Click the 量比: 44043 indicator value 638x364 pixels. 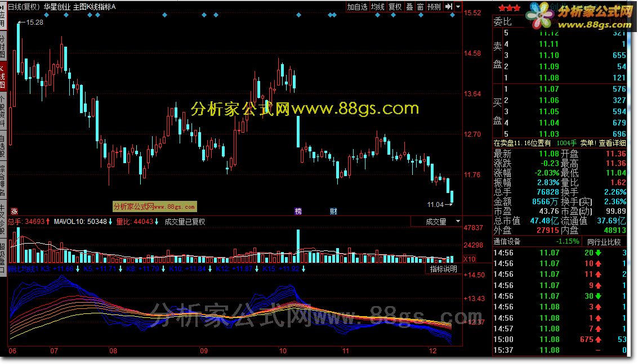click(x=135, y=222)
